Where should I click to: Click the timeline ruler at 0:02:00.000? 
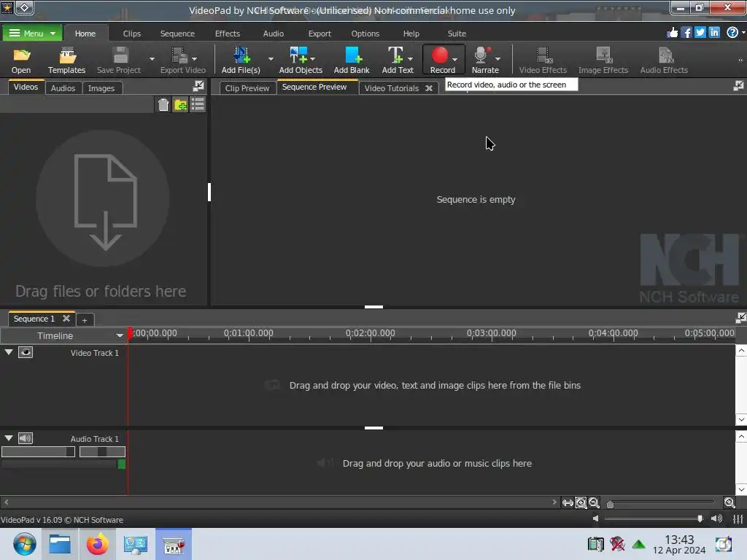(x=370, y=333)
